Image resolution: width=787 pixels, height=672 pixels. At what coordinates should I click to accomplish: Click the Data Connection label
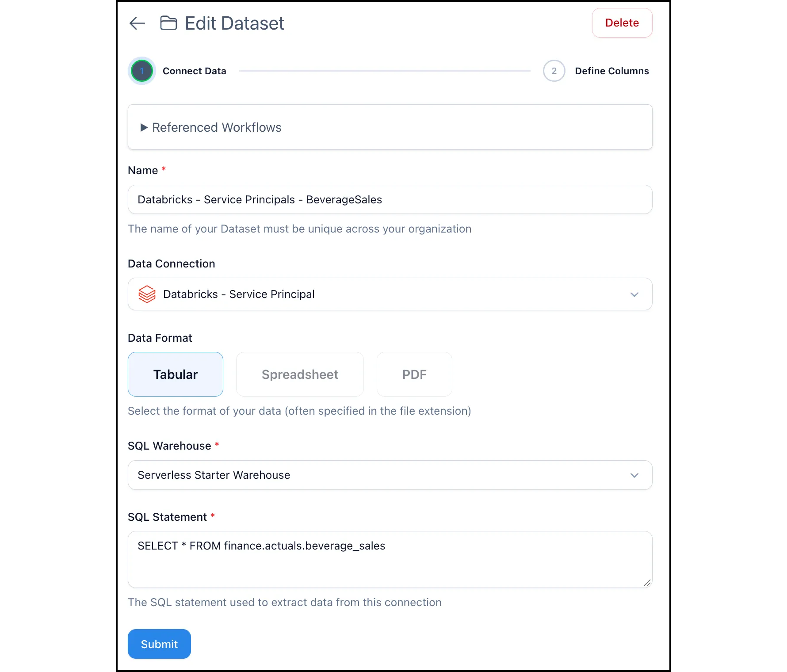click(172, 263)
